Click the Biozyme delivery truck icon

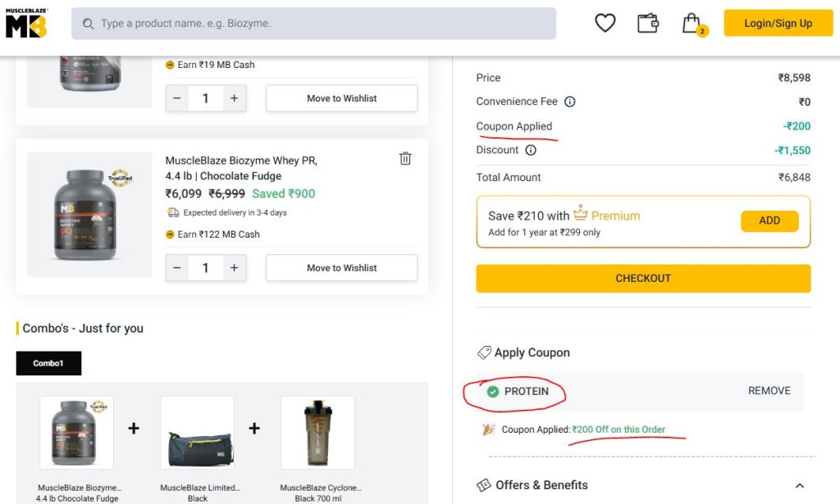point(173,212)
